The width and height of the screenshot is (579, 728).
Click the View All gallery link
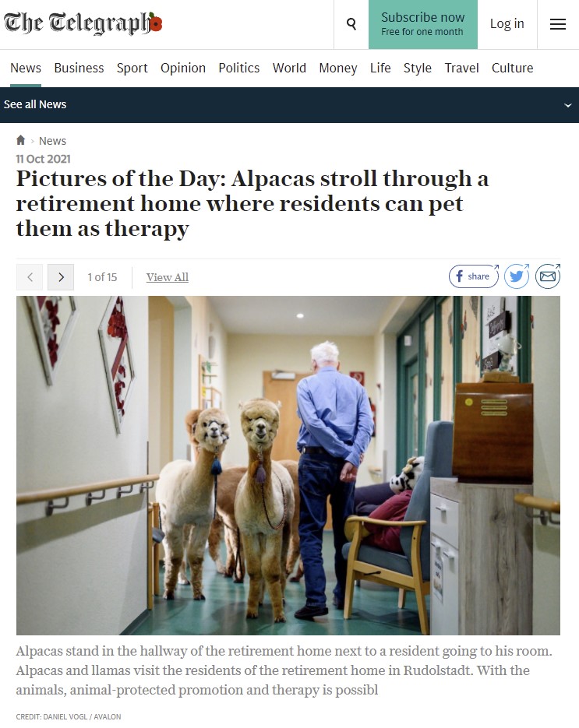[168, 277]
